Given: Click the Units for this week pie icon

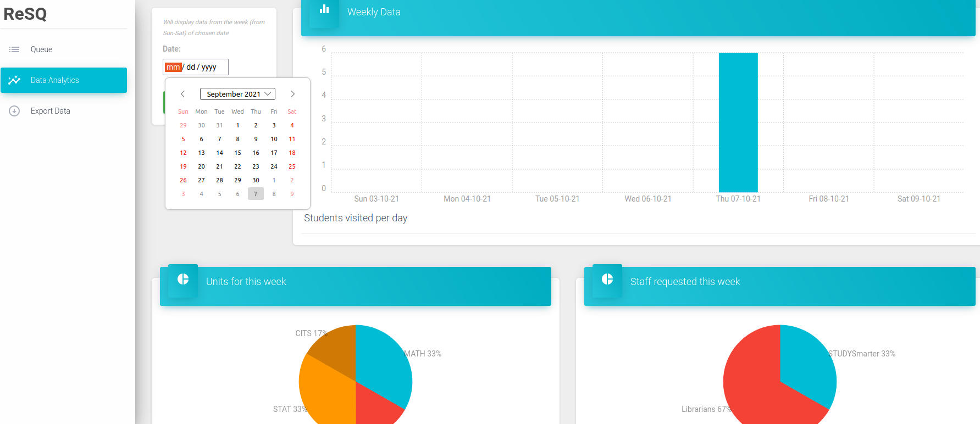Looking at the screenshot, I should pyautogui.click(x=183, y=280).
